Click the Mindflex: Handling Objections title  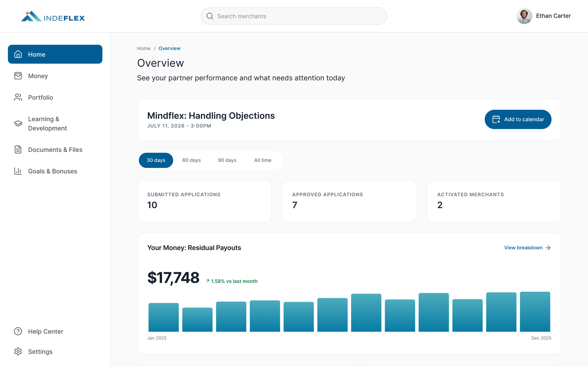tap(211, 116)
